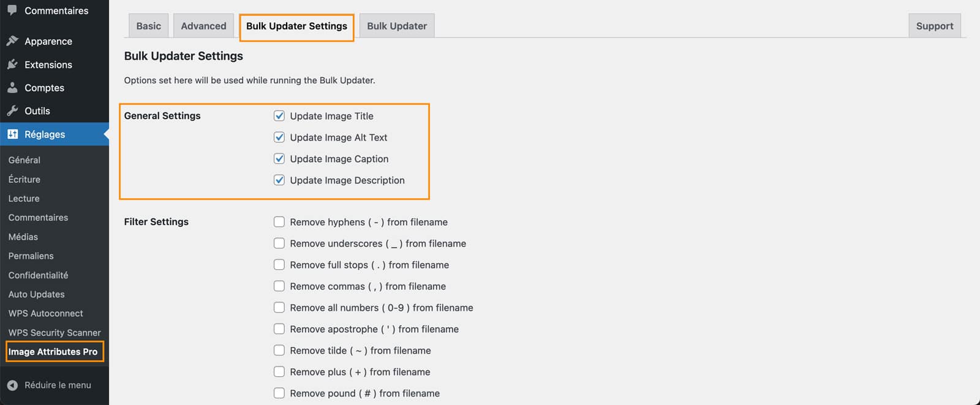Enable Remove full stops from filename
Screen dimensions: 980x405
click(x=279, y=264)
